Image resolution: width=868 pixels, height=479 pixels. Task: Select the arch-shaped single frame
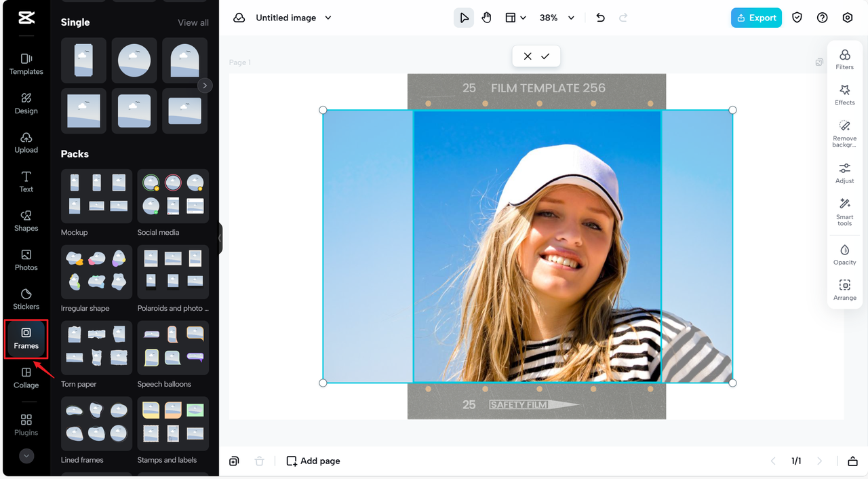click(185, 60)
